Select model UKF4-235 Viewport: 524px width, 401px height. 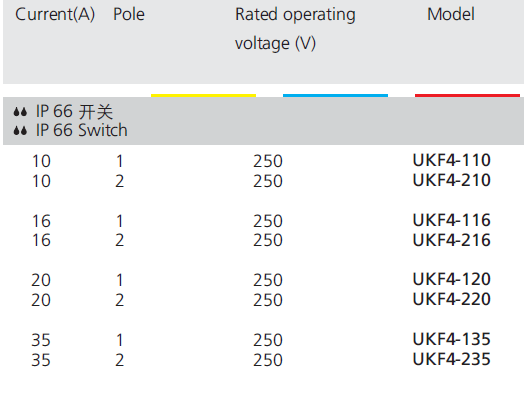(451, 359)
